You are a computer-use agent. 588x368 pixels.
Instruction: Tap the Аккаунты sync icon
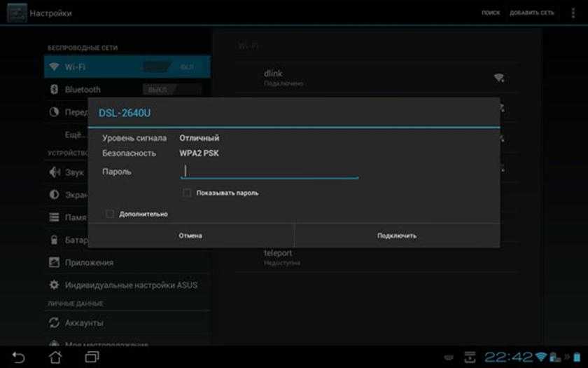54,322
